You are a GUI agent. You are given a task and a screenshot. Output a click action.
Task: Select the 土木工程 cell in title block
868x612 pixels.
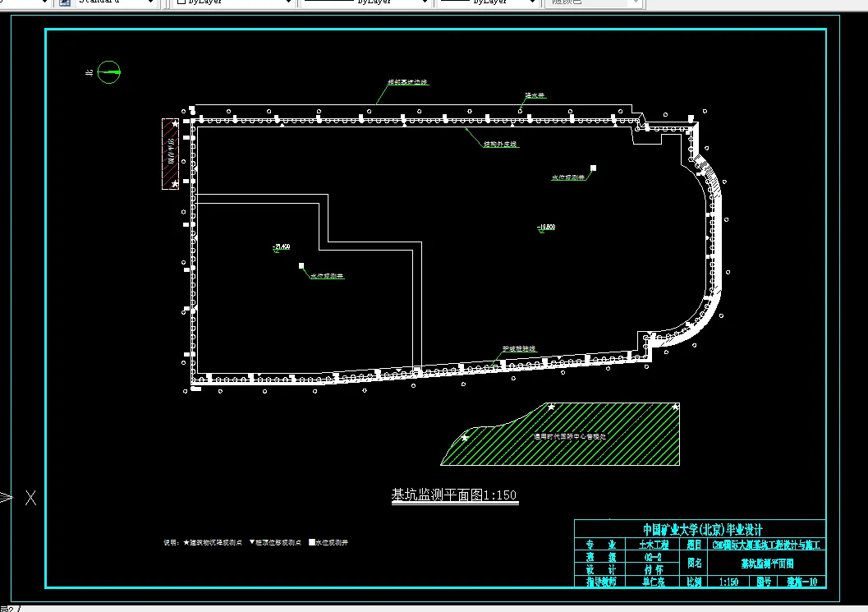654,545
